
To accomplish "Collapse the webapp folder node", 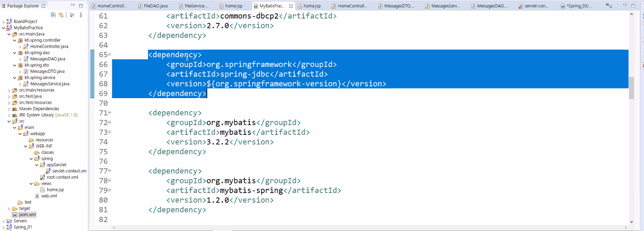I will [20, 133].
